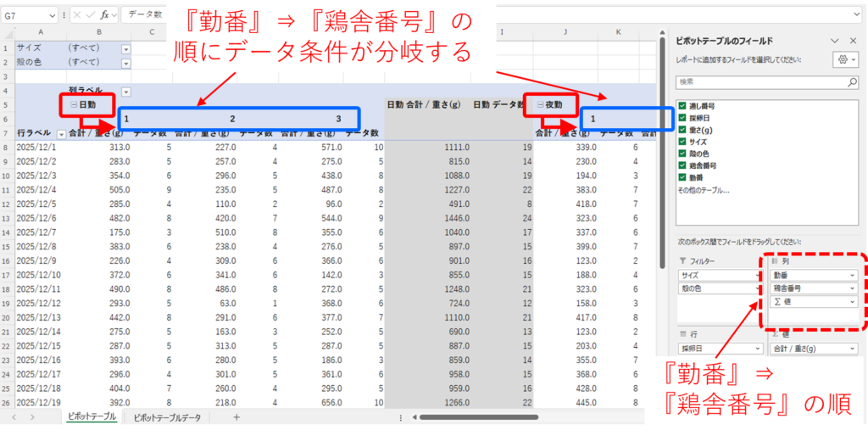Uncheck the 通し番号 field checkbox
This screenshot has height=436, width=868.
point(682,106)
